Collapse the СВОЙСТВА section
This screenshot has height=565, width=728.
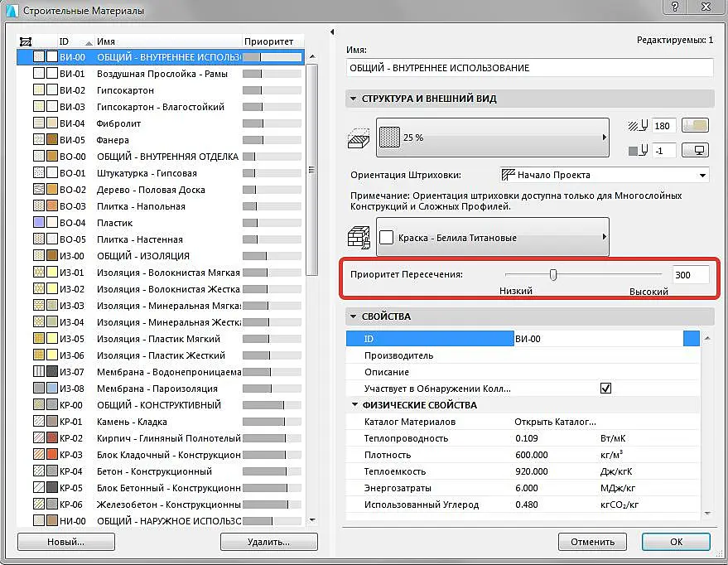click(x=353, y=316)
